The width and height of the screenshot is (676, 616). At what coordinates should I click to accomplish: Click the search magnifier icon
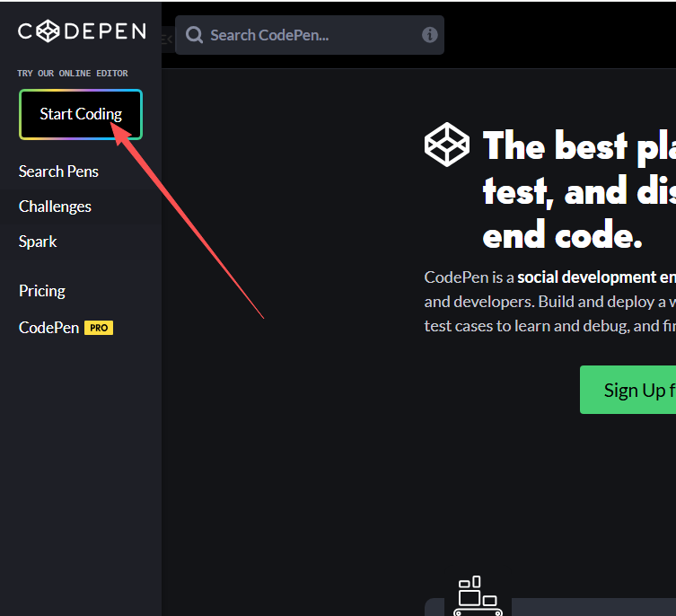pos(195,35)
